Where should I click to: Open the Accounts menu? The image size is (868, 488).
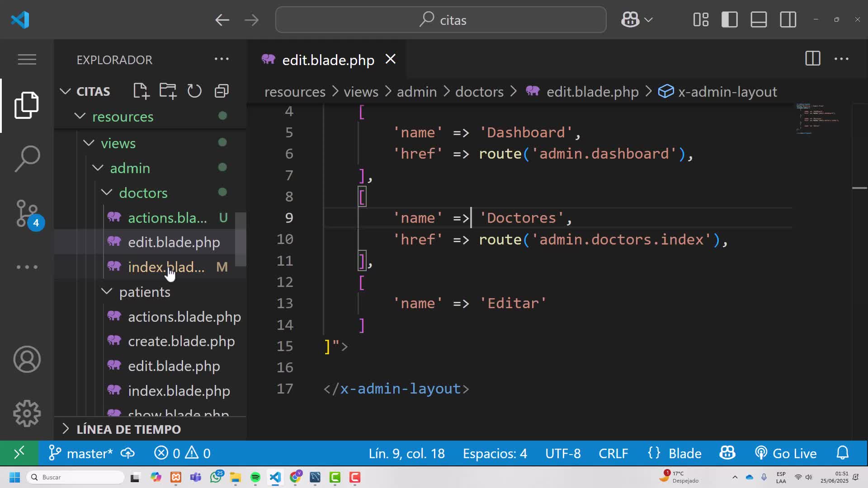[27, 360]
